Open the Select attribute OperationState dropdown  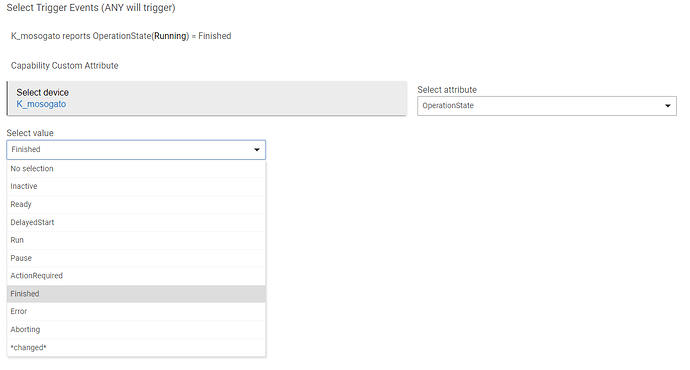(547, 106)
